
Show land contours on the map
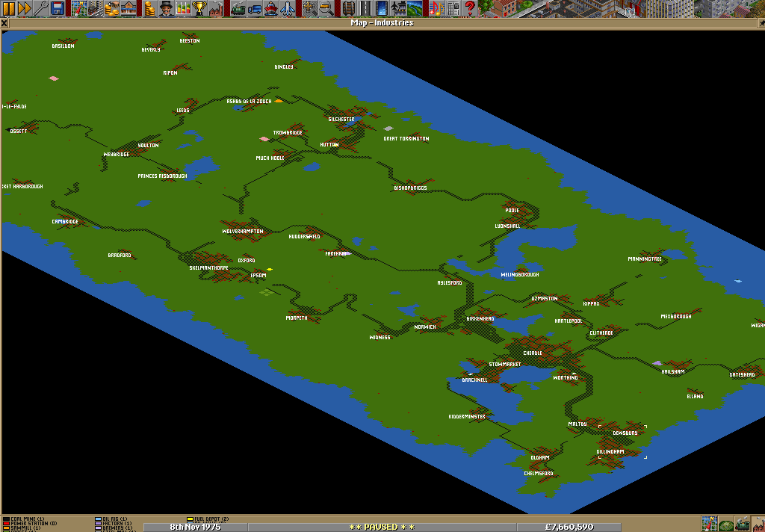pyautogui.click(x=725, y=525)
